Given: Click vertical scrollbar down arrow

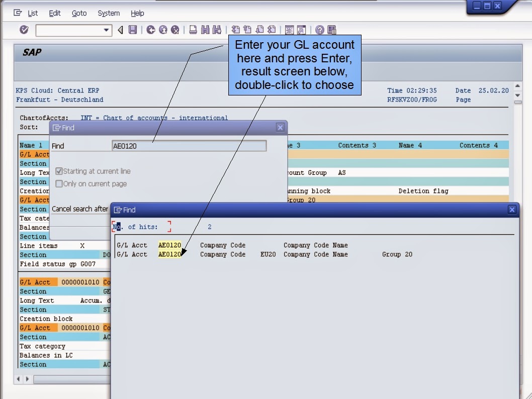Looking at the screenshot, I should 518,95.
